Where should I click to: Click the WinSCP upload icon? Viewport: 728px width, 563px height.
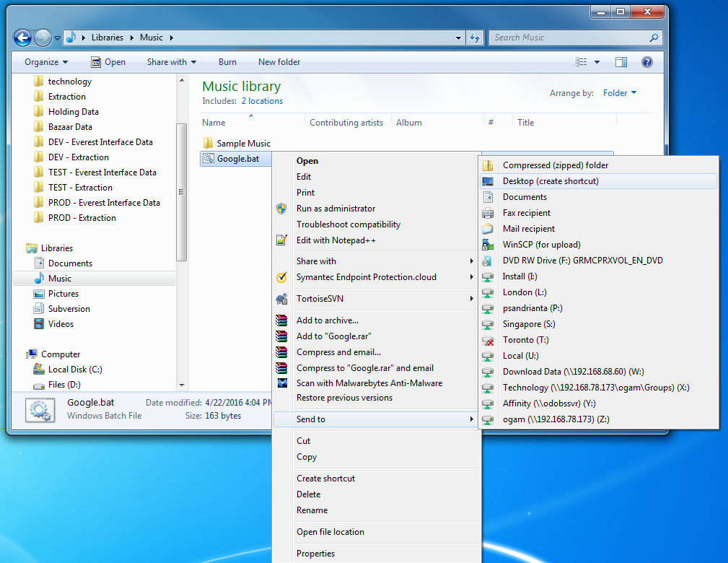click(x=488, y=245)
